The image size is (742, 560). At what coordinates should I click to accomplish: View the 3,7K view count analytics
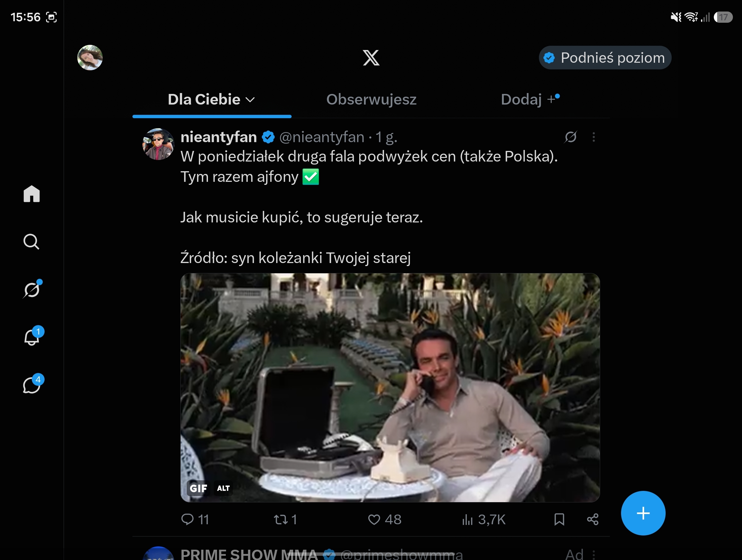tap(483, 519)
